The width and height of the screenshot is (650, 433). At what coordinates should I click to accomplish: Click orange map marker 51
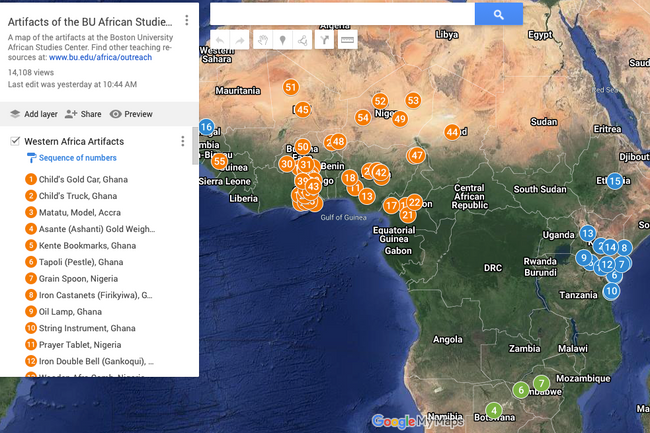(x=291, y=87)
